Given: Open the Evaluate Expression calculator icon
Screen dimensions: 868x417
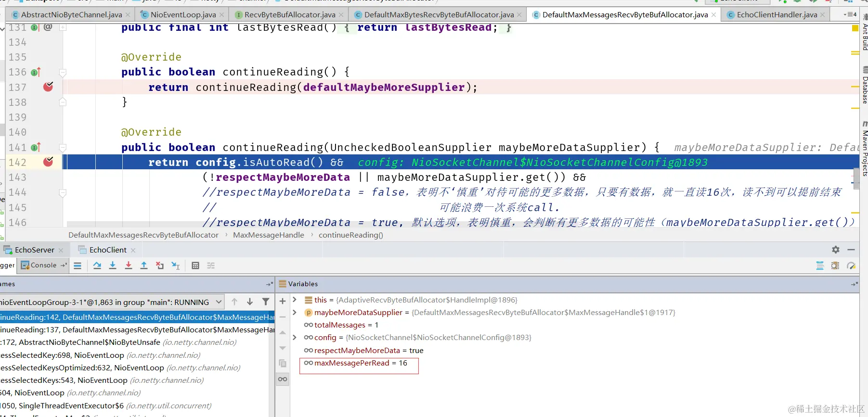Looking at the screenshot, I should [195, 265].
